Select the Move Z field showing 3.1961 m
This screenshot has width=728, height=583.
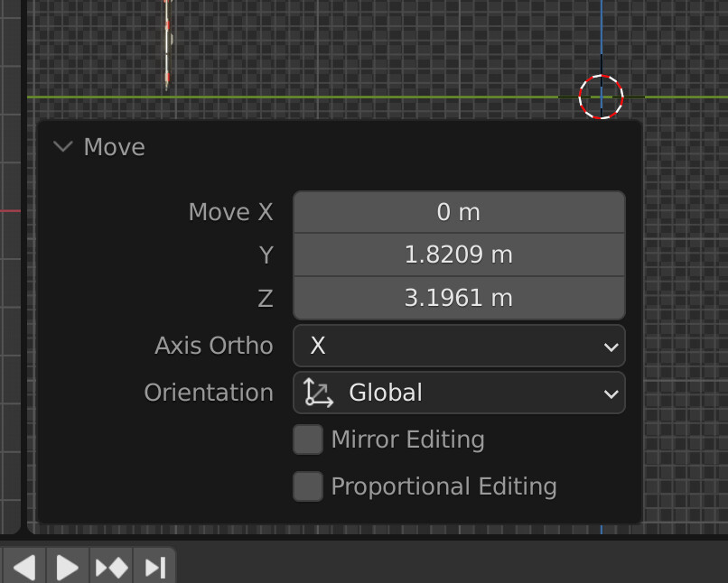coord(459,298)
